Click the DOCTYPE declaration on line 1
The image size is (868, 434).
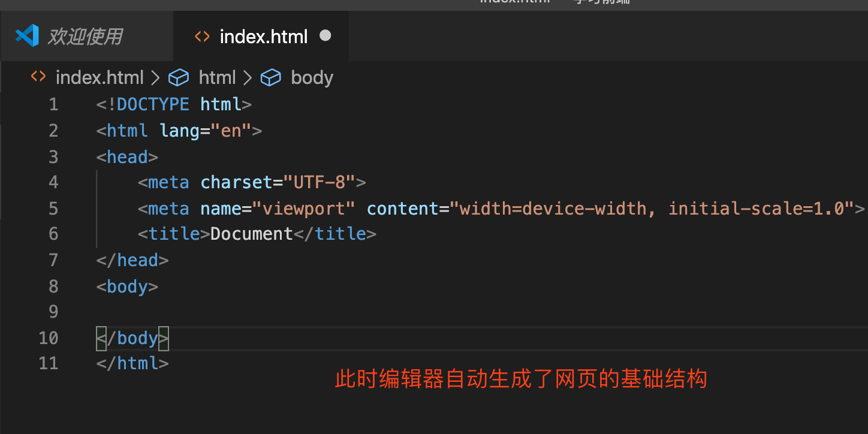coord(152,104)
